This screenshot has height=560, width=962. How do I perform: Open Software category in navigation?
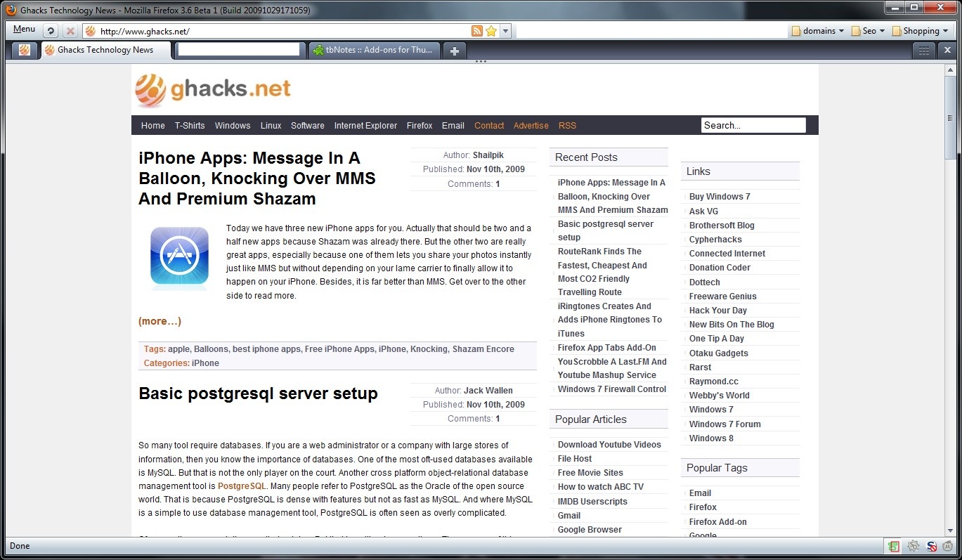click(x=308, y=126)
